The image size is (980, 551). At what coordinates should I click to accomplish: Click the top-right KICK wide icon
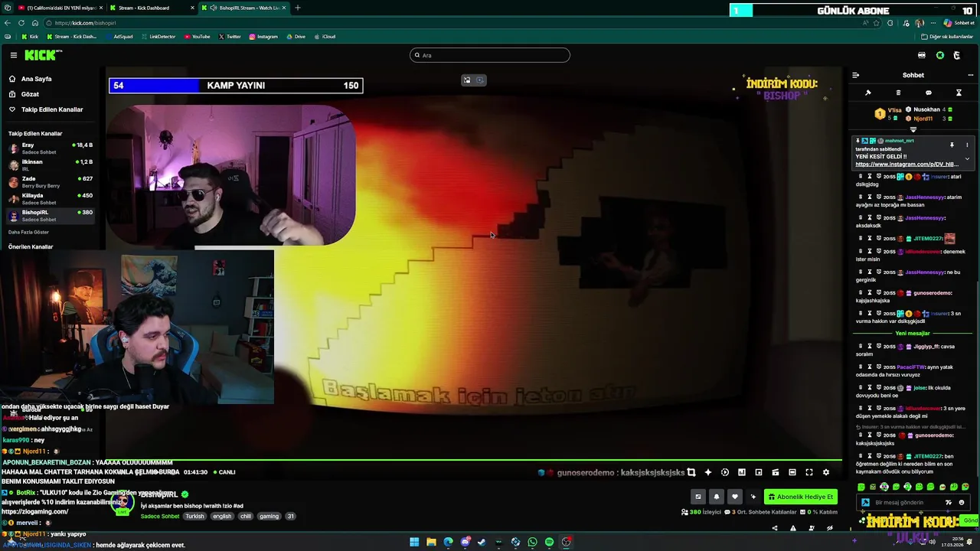point(922,55)
